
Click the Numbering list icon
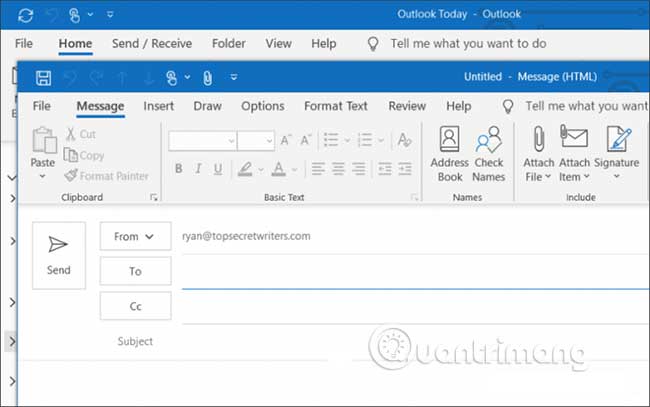364,140
